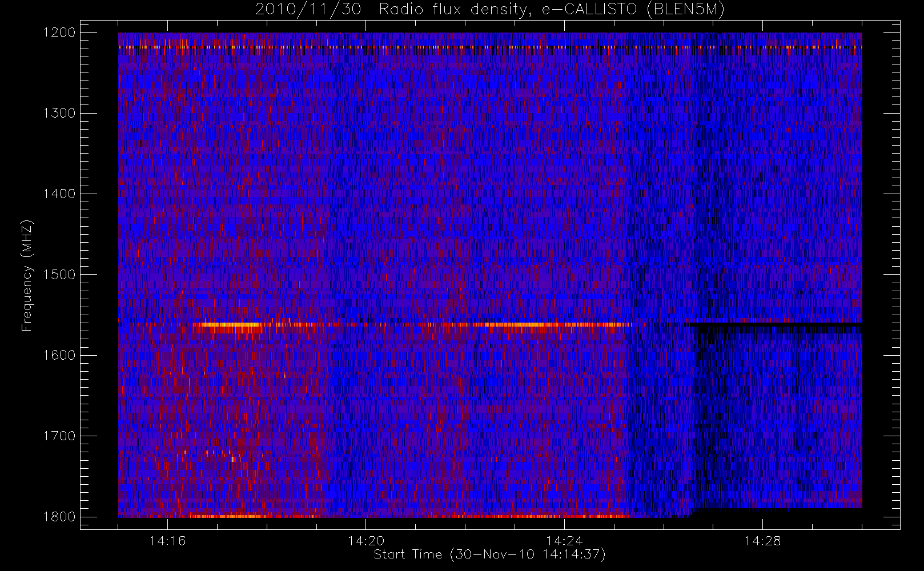924x571 pixels.
Task: Select the 1200 frequency tick label
Action: tap(60, 33)
